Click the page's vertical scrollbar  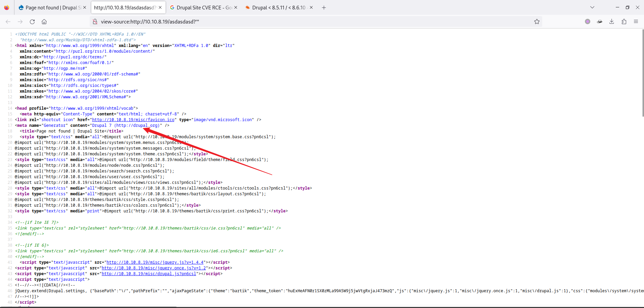(643, 73)
